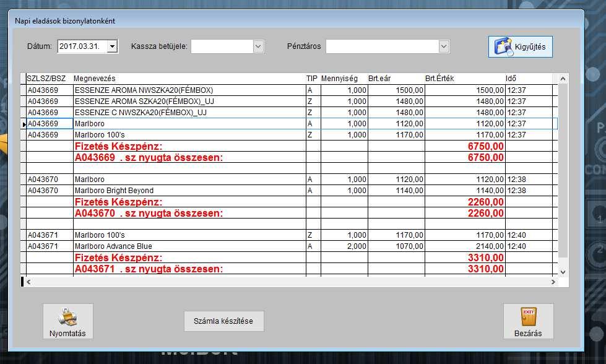Expand the Pénztáros dropdown

click(444, 46)
